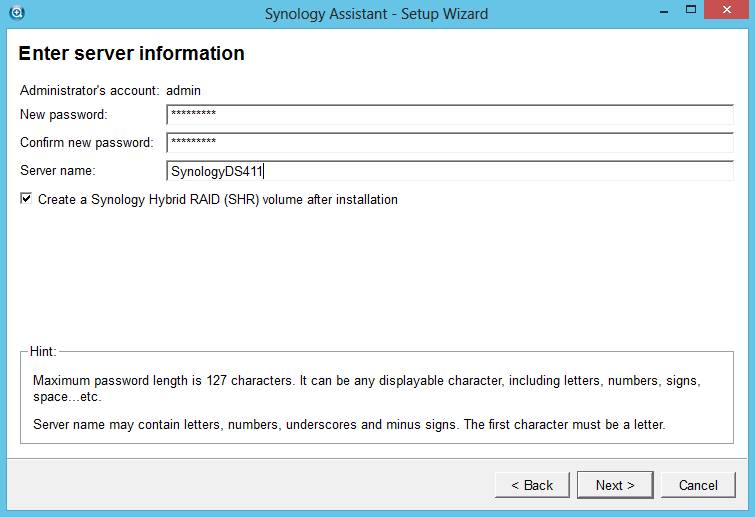Click the 'Server name:' label

point(55,171)
